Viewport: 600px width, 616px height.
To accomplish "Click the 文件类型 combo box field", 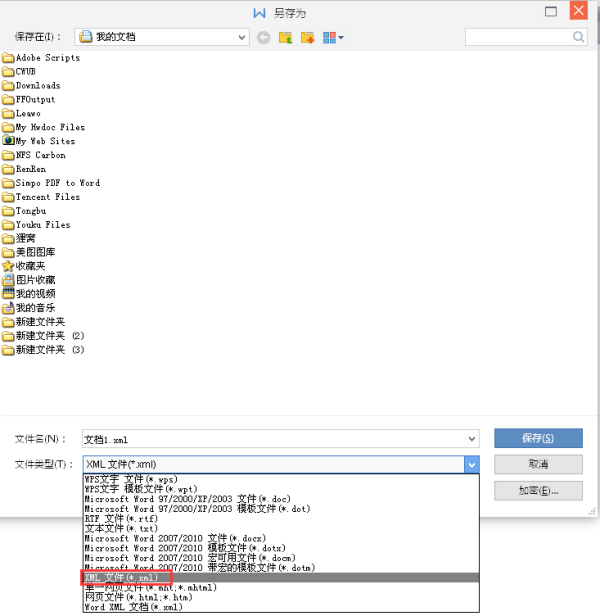I will pyautogui.click(x=273, y=464).
